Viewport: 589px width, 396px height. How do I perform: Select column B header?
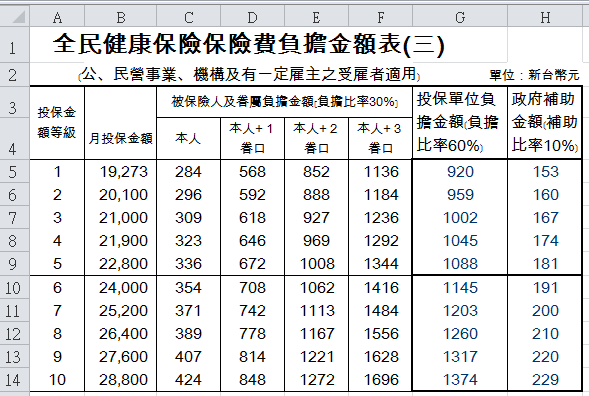121,17
